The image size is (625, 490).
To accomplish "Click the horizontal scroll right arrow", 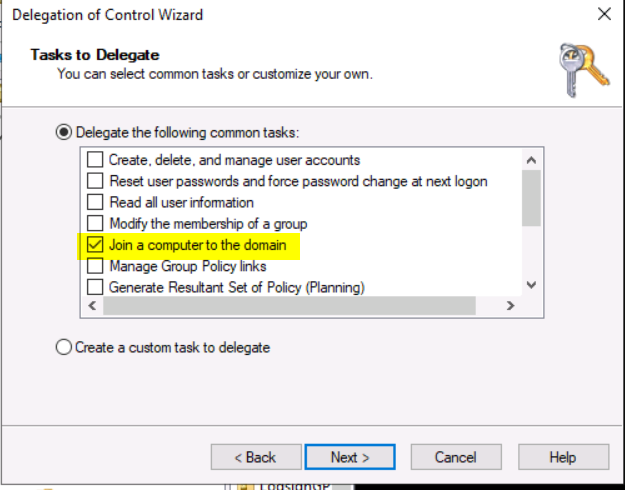I will click(510, 306).
